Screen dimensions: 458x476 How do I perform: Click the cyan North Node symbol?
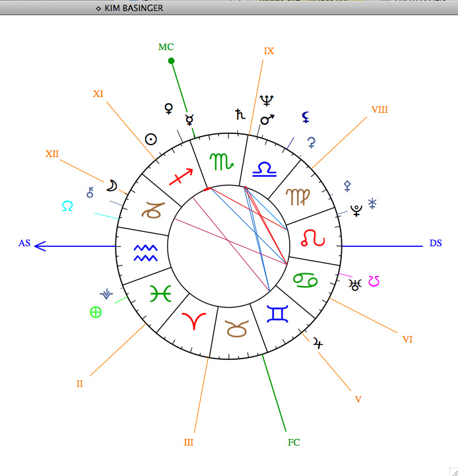coord(67,206)
